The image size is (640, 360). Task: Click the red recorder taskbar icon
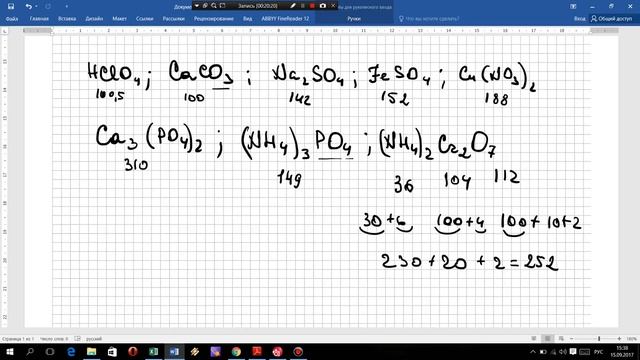click(x=298, y=351)
